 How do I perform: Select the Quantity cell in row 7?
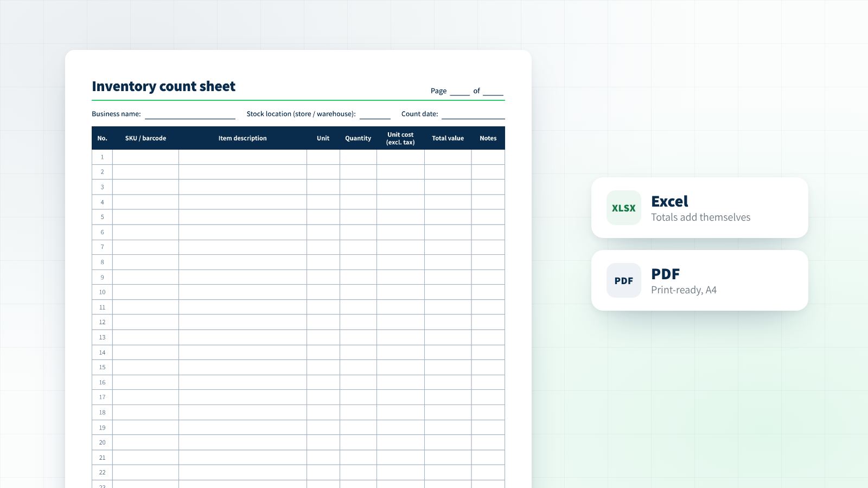tap(358, 247)
